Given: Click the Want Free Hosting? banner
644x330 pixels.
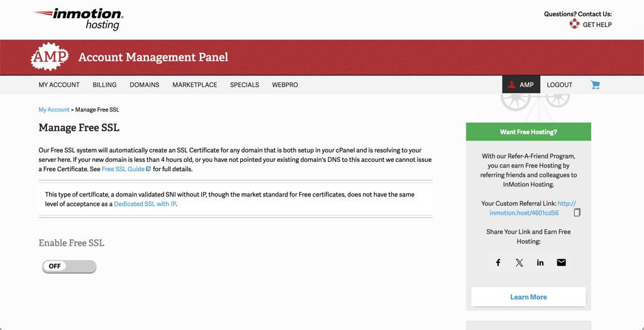Looking at the screenshot, I should [x=528, y=132].
